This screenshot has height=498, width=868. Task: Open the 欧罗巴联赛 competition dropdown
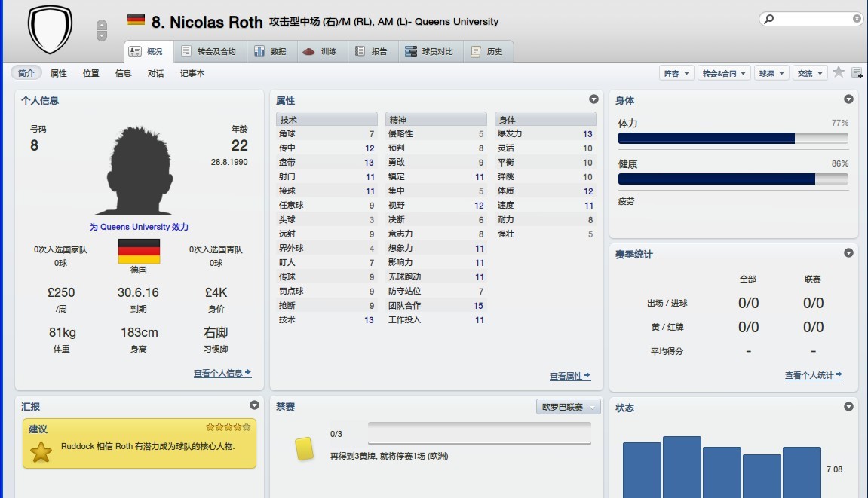click(568, 407)
